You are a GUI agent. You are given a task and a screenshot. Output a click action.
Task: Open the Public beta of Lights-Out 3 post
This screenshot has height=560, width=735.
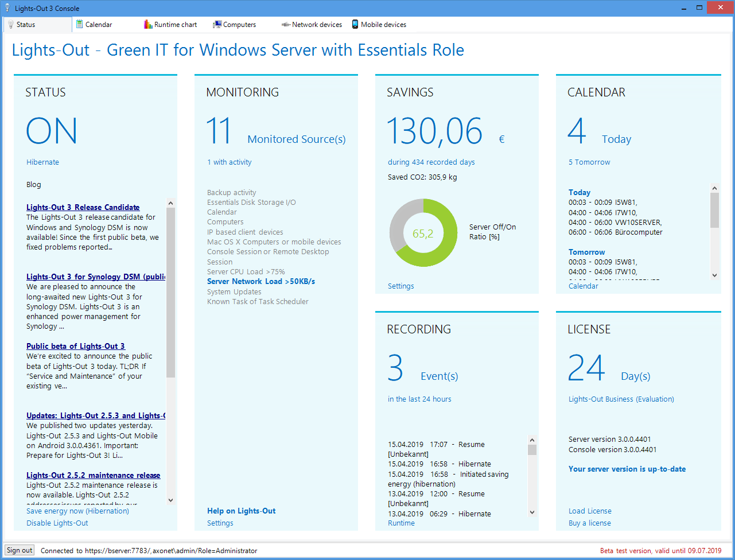pos(75,346)
